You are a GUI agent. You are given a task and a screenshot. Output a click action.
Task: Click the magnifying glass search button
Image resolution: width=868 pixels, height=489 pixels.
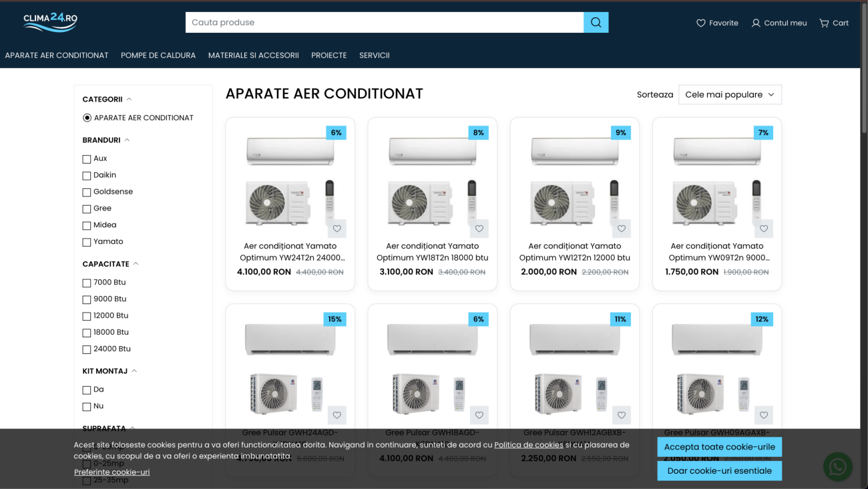(x=596, y=23)
